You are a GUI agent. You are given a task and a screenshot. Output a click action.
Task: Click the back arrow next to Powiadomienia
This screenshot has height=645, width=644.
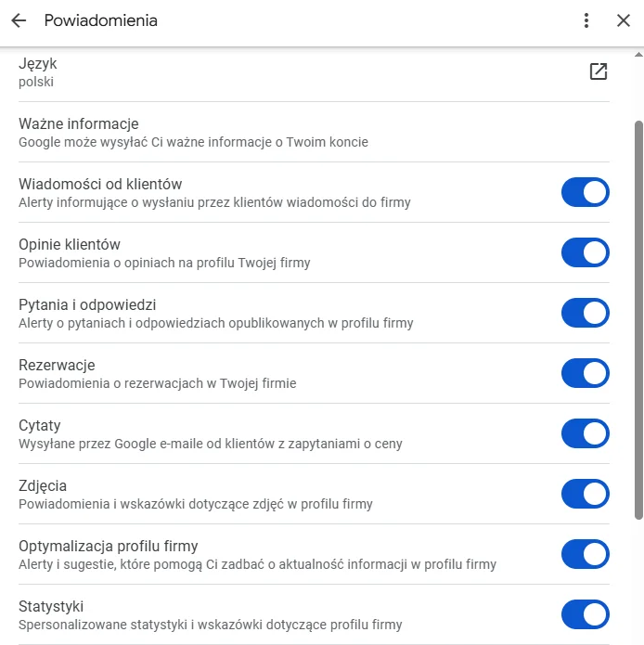(x=19, y=20)
